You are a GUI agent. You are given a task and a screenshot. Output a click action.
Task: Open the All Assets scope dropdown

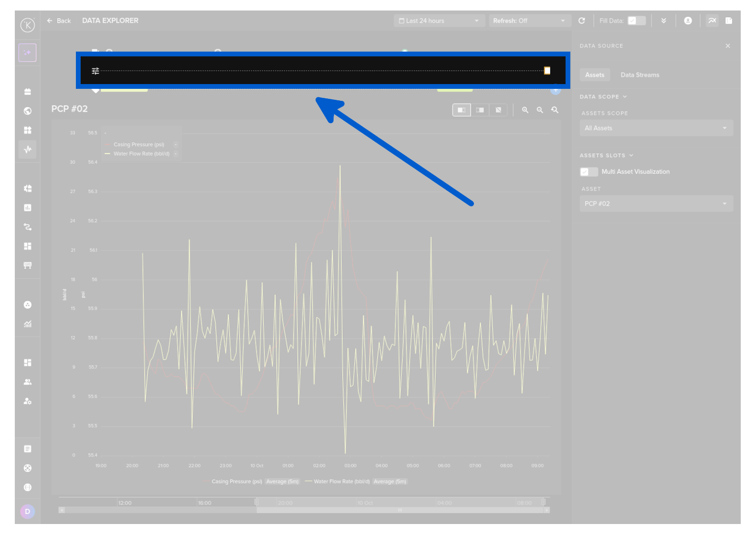656,128
